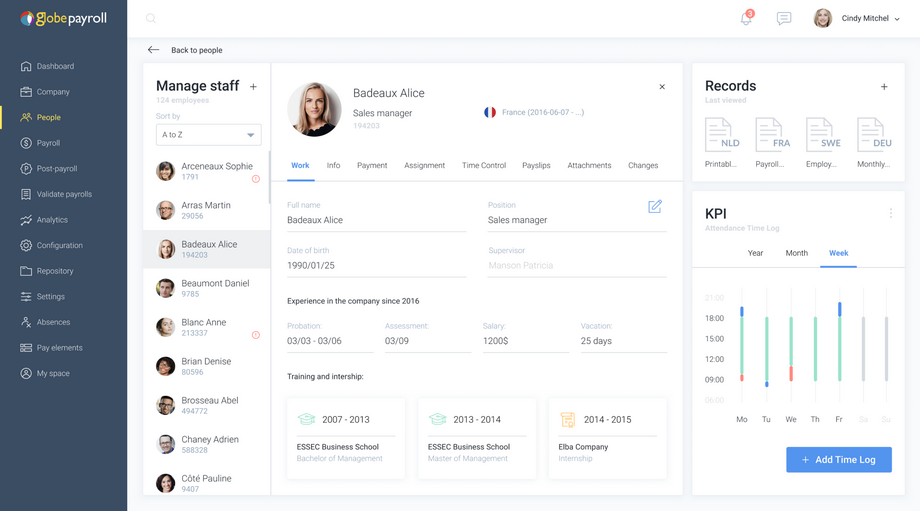Screen dimensions: 920x511
Task: Expand the A to Z sort dropdown
Action: (x=208, y=135)
